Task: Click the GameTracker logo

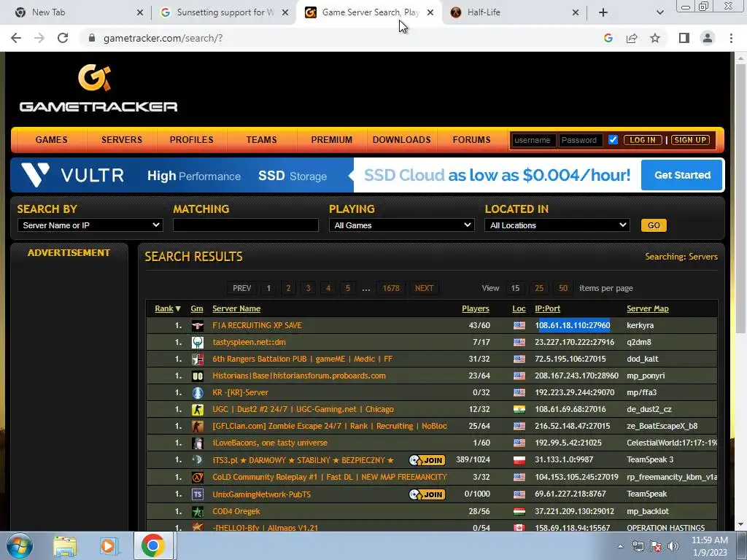Action: [x=98, y=88]
